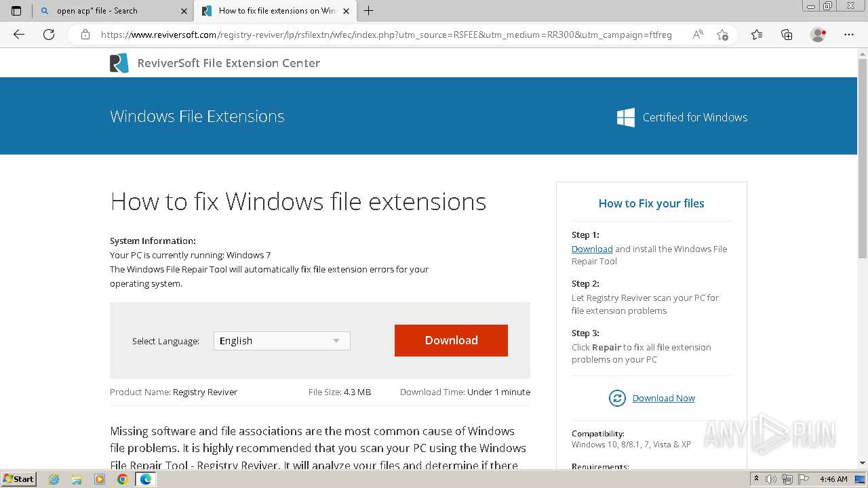Open the Action Center flag icon
This screenshot has height=488, width=868.
pyautogui.click(x=803, y=479)
